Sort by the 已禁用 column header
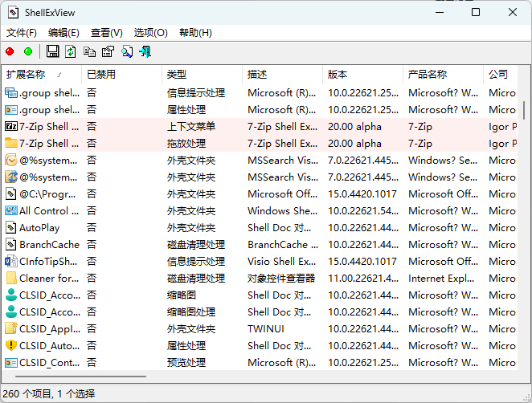The image size is (532, 403). (x=101, y=74)
